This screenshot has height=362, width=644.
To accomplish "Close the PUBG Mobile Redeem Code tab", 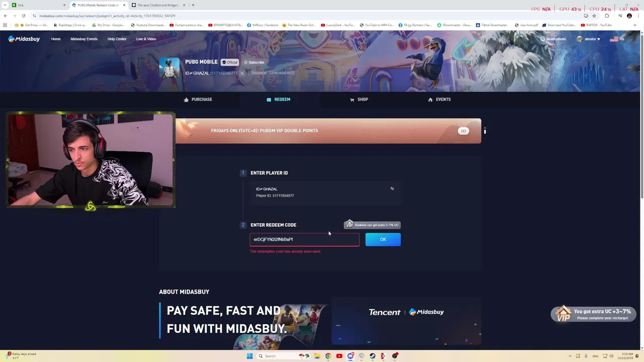I will 124,5.
